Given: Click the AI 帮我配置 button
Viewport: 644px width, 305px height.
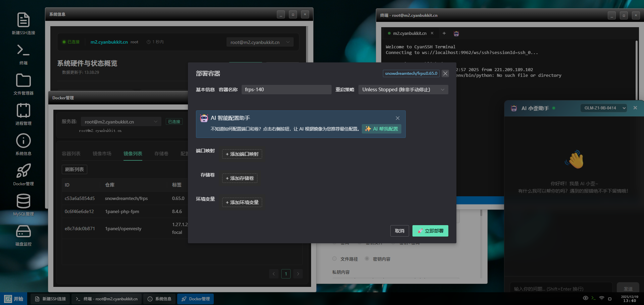Looking at the screenshot, I should point(381,129).
